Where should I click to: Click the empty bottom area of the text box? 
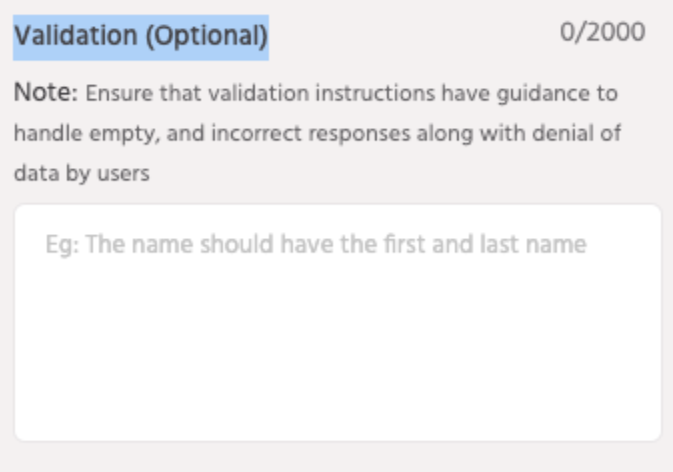pos(337,400)
